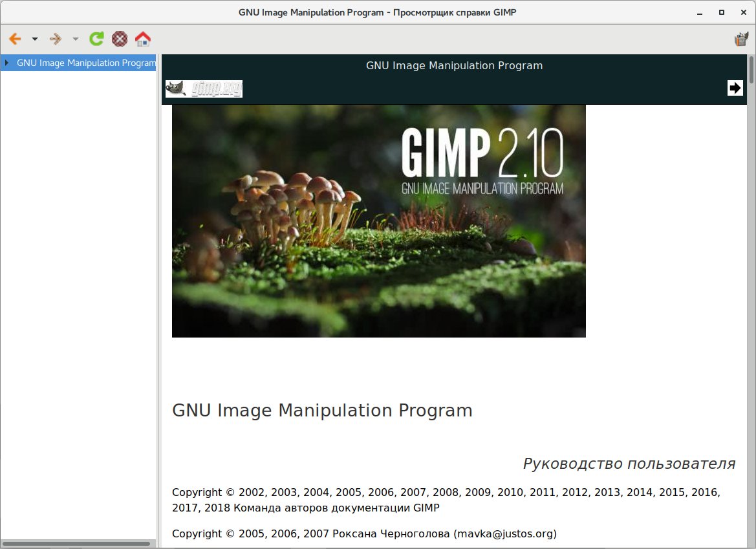Image resolution: width=756 pixels, height=549 pixels.
Task: Go to next page with black arrow
Action: pyautogui.click(x=735, y=88)
